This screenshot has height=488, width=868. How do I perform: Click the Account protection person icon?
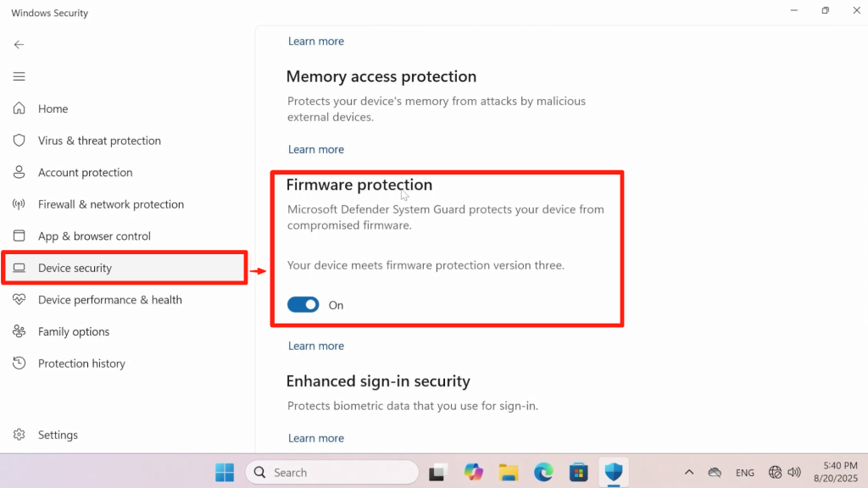[x=19, y=172]
